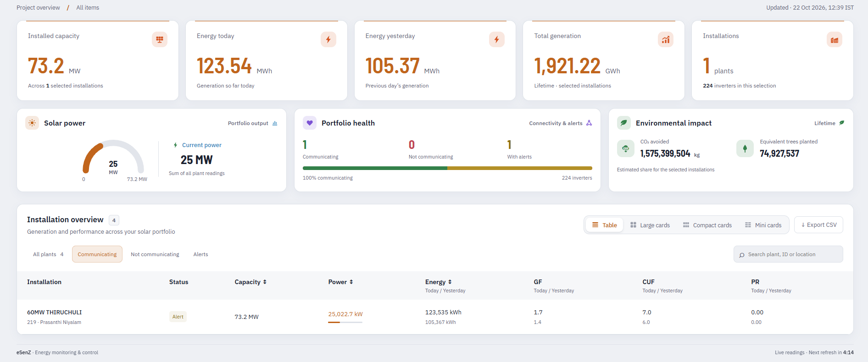Image resolution: width=868 pixels, height=362 pixels.
Task: Click the network icon next to Connectivity & alerts
Action: (x=589, y=123)
